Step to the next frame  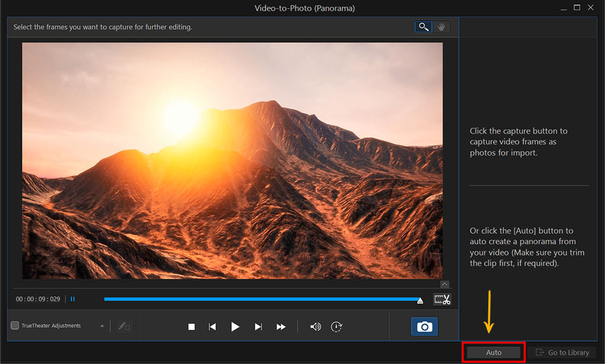coord(258,327)
